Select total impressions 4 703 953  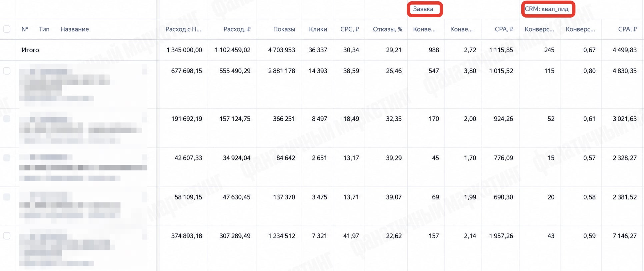pos(282,50)
